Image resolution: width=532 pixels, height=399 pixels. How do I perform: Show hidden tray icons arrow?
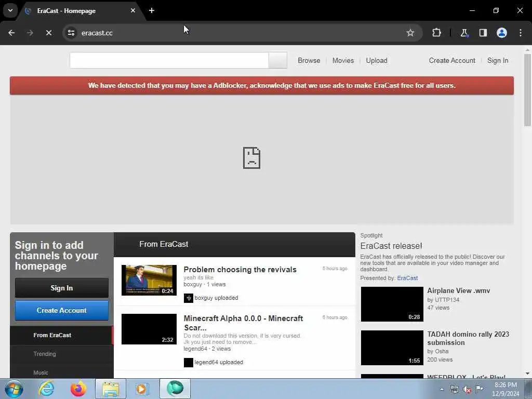click(x=442, y=390)
